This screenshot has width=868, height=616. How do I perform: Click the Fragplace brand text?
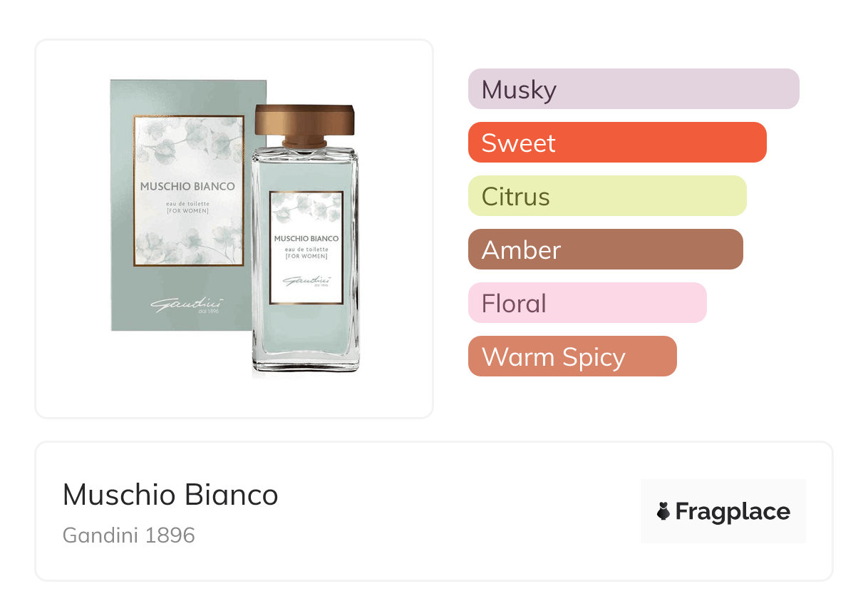point(733,512)
